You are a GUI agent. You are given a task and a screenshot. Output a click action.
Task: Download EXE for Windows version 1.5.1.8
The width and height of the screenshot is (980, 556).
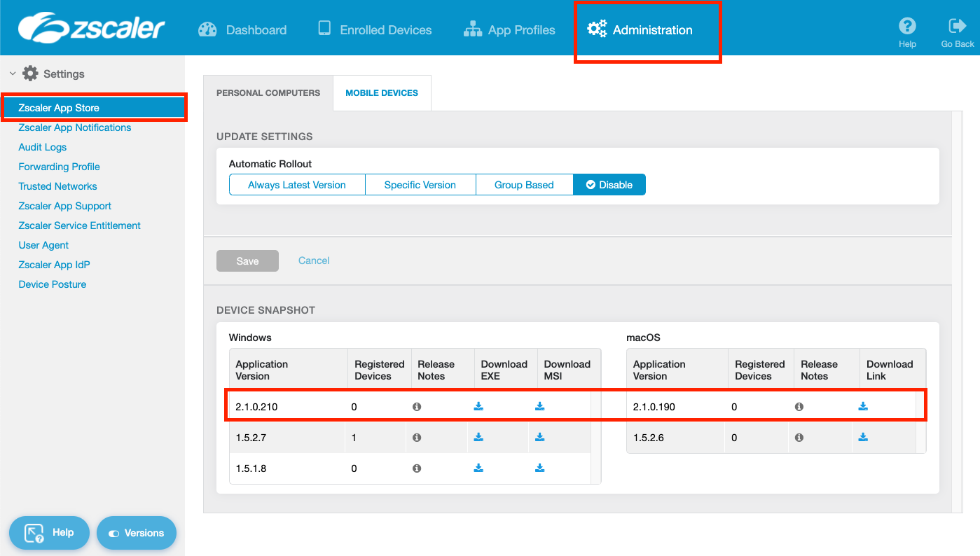coord(478,468)
